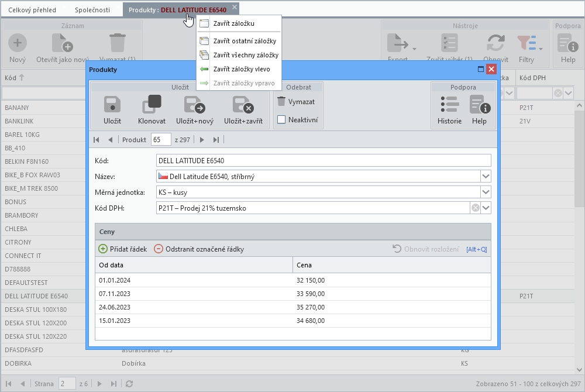This screenshot has height=392, width=585.
Task: Select Zavřít záložky vlevo
Action: [239, 70]
